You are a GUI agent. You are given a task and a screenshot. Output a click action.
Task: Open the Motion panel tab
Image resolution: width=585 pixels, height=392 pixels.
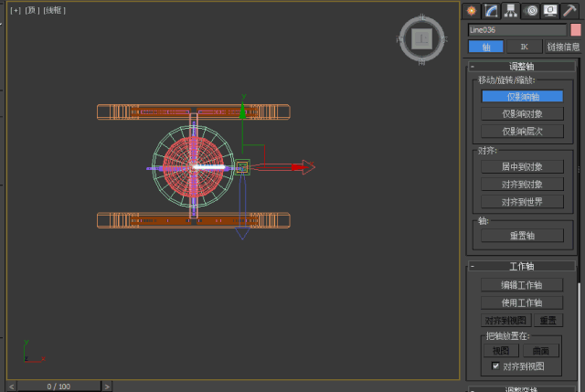pos(531,10)
